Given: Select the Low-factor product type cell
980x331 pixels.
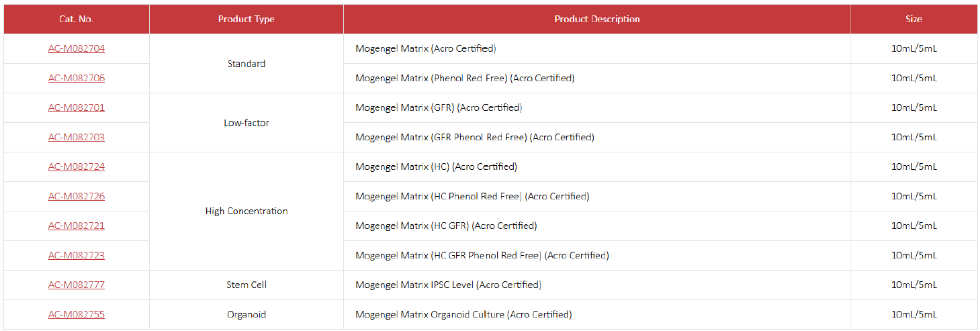Looking at the screenshot, I should pyautogui.click(x=247, y=123).
